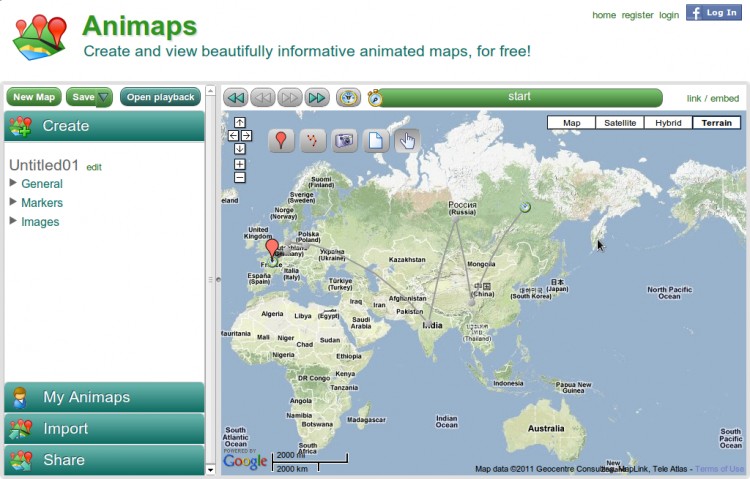
Task: Expand the General section triangle
Action: (x=13, y=183)
